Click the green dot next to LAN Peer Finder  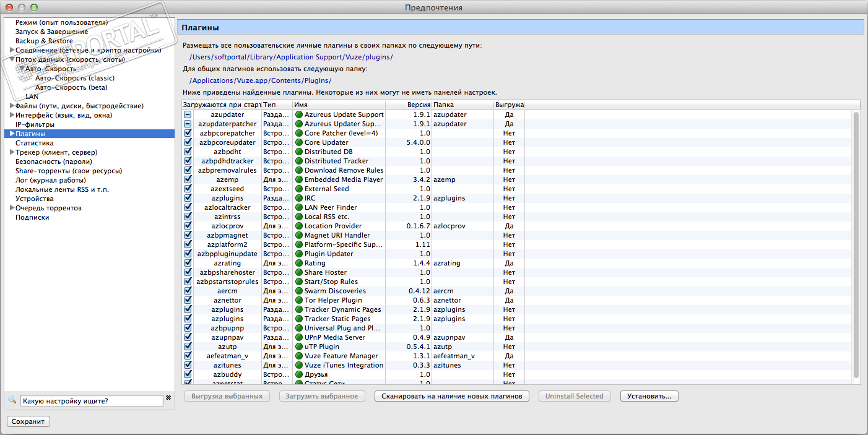[x=298, y=207]
